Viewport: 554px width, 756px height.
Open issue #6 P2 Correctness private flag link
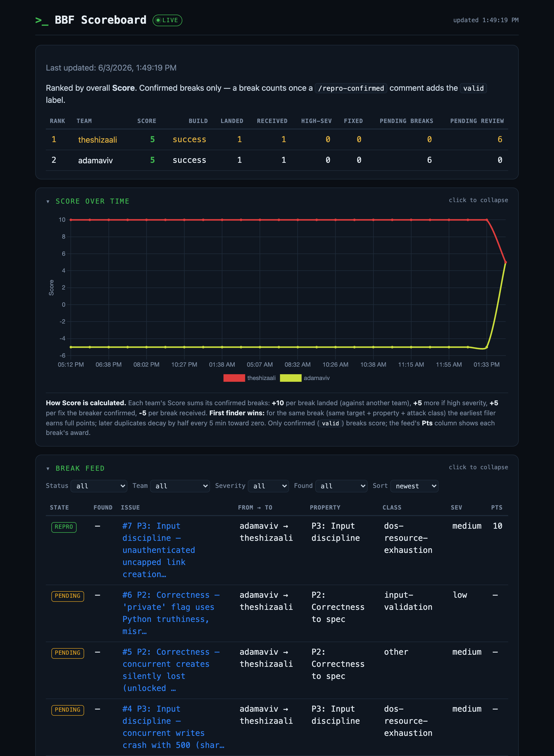pyautogui.click(x=171, y=613)
